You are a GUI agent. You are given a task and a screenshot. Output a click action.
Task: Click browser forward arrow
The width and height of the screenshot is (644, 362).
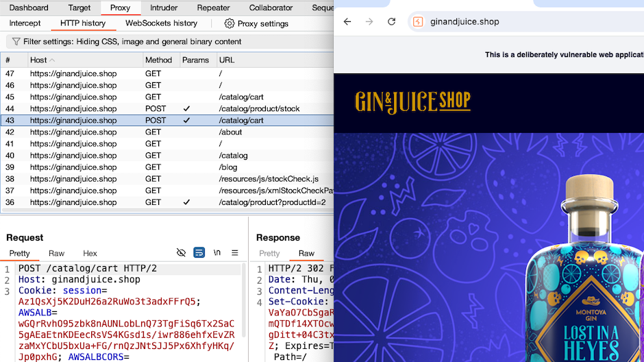pos(369,22)
